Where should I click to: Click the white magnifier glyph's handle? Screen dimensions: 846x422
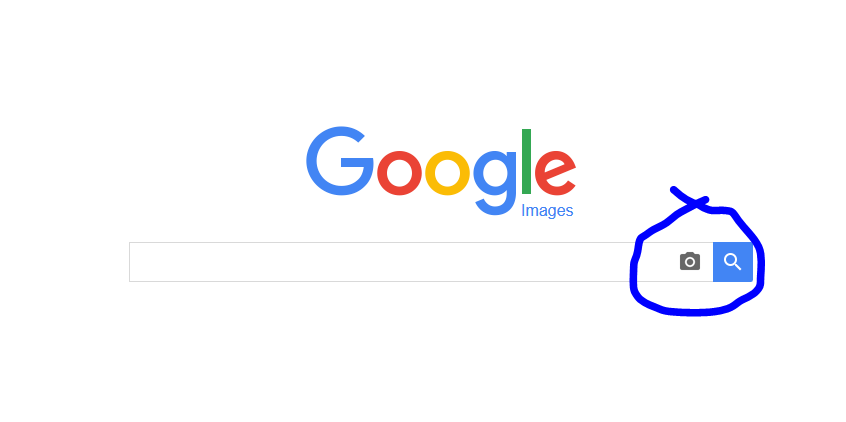point(738,267)
